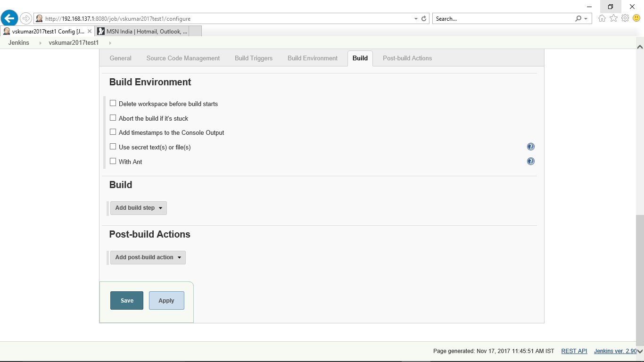Click the Home icon in the browser toolbar
The image size is (644, 362).
pos(603,18)
